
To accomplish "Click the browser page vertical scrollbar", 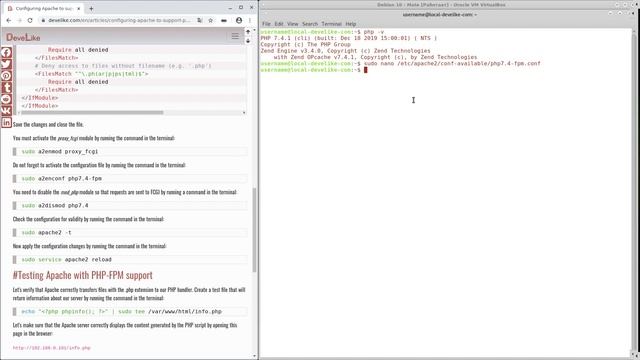I will pos(255,230).
